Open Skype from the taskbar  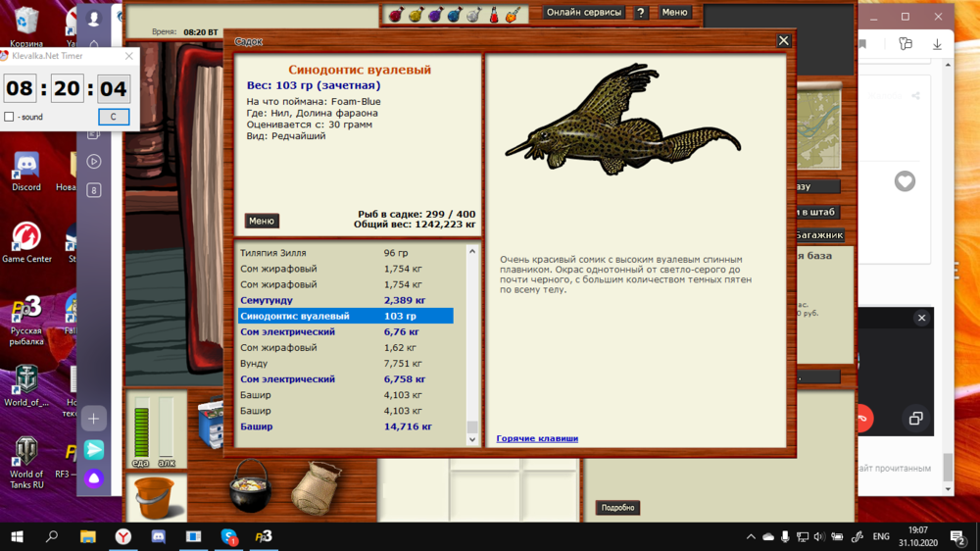228,536
